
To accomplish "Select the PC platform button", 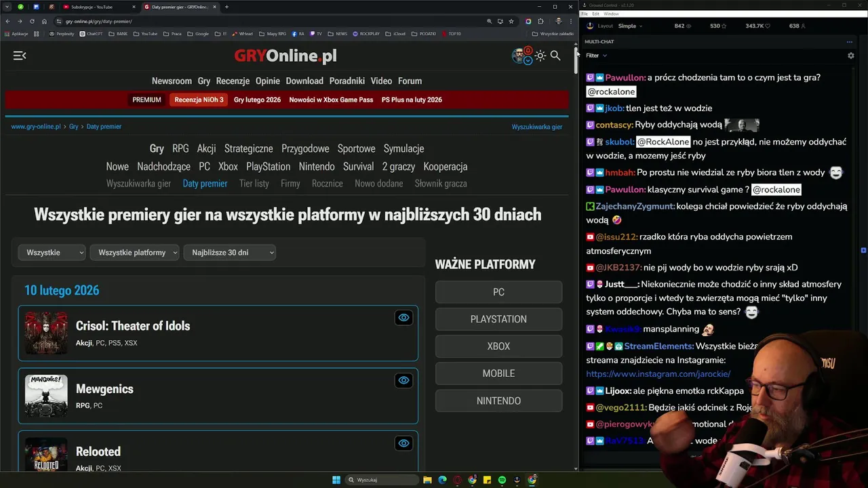I will (x=498, y=292).
